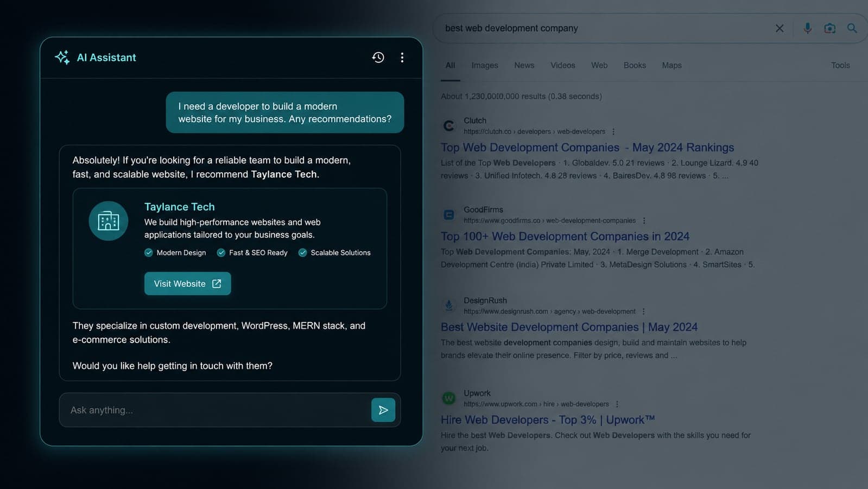Start voice search with the microphone icon

coord(808,28)
